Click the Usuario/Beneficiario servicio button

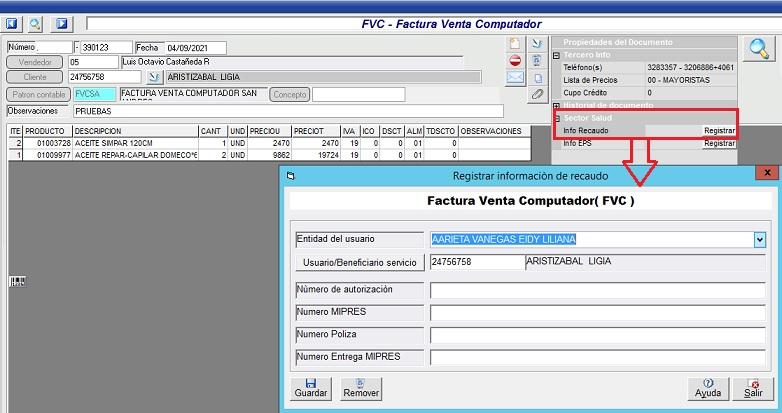[x=358, y=263]
